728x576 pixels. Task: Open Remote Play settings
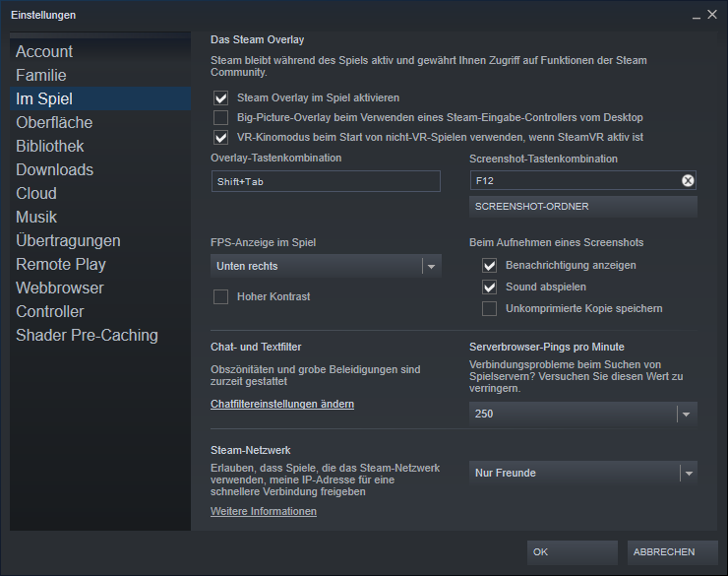(x=100, y=264)
